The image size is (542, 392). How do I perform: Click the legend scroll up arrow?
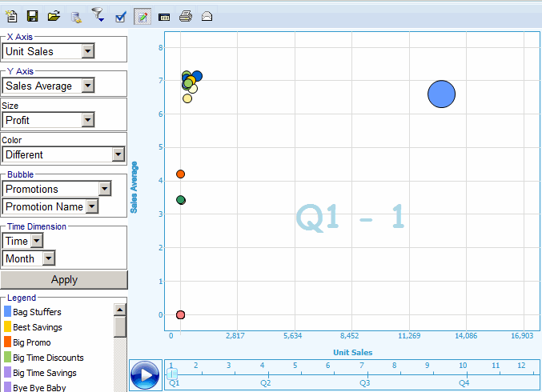[120, 310]
